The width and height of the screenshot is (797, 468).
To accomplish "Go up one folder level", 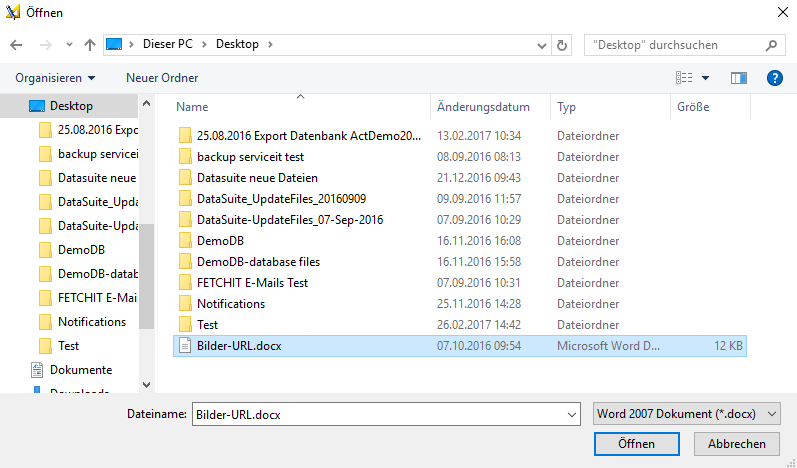I will point(90,45).
